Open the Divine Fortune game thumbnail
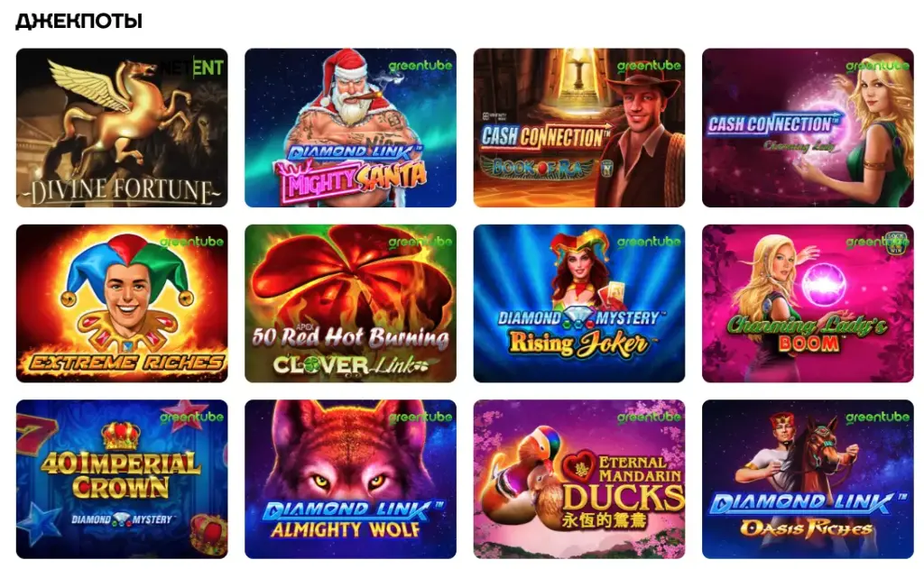This screenshot has width=924, height=569. pos(122,128)
